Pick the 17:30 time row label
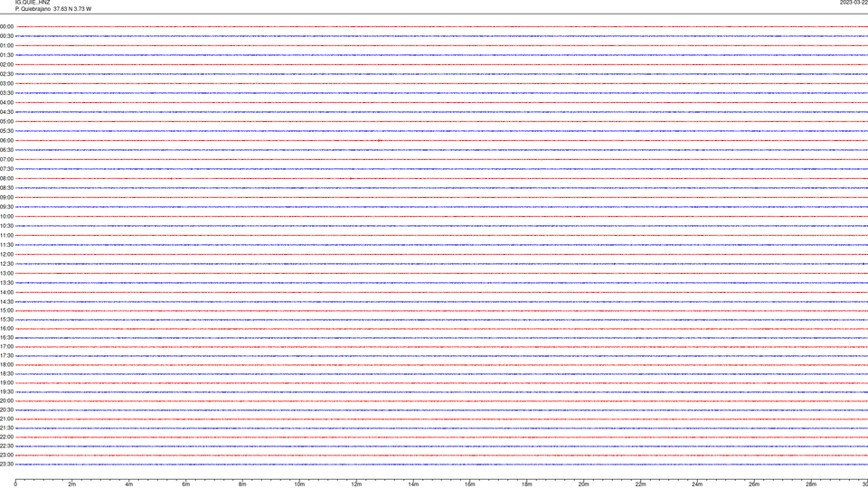Viewport: 868px width, 488px height. (x=6, y=356)
